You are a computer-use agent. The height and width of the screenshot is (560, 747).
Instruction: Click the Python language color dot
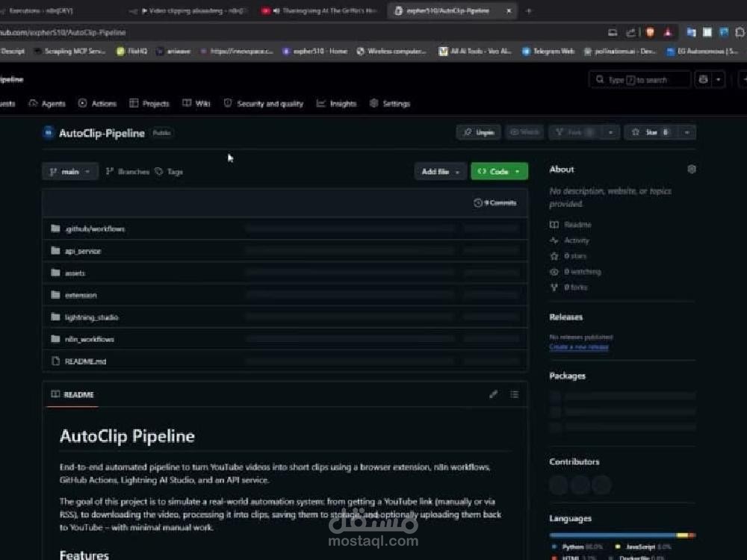click(554, 547)
